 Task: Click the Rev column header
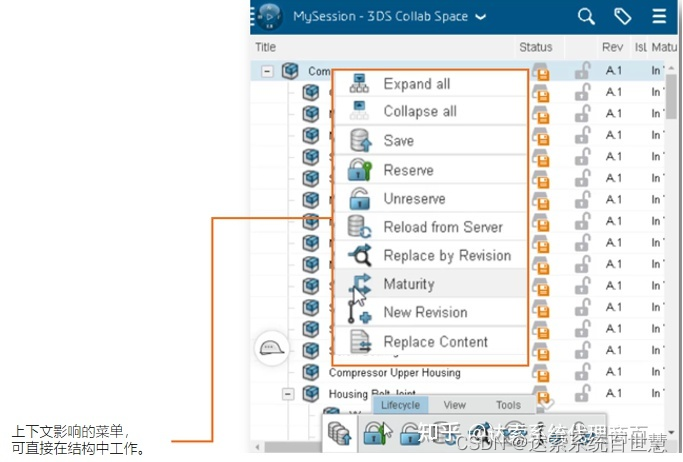[612, 47]
